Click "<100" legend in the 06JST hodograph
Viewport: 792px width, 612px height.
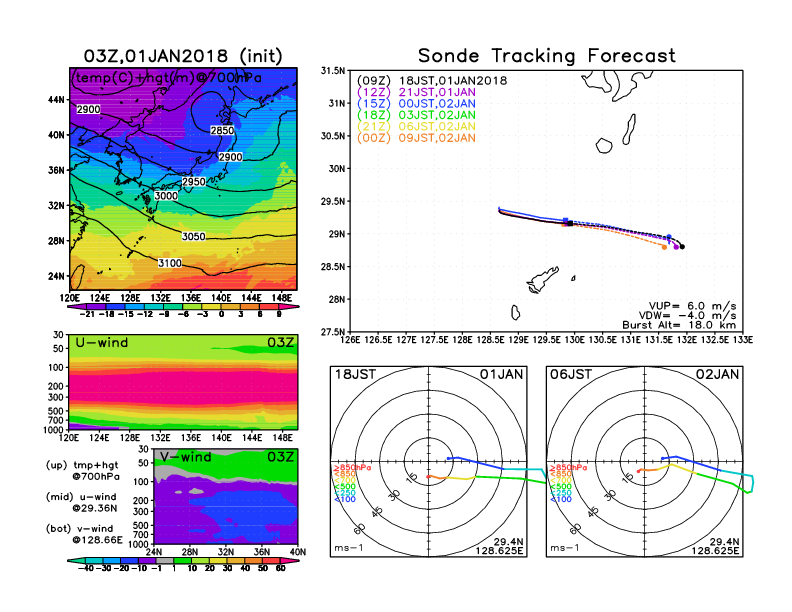coord(561,500)
